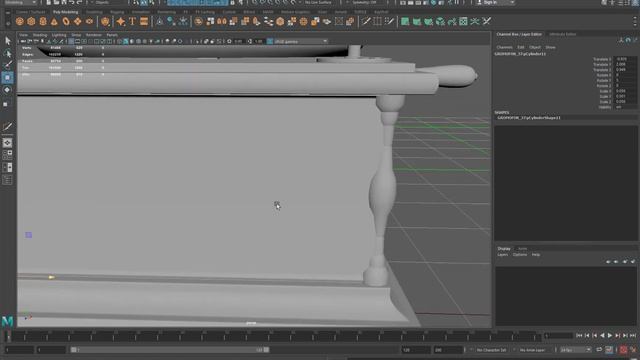
Task: Open the sRGB gamma view transform dropdown
Action: [300, 41]
